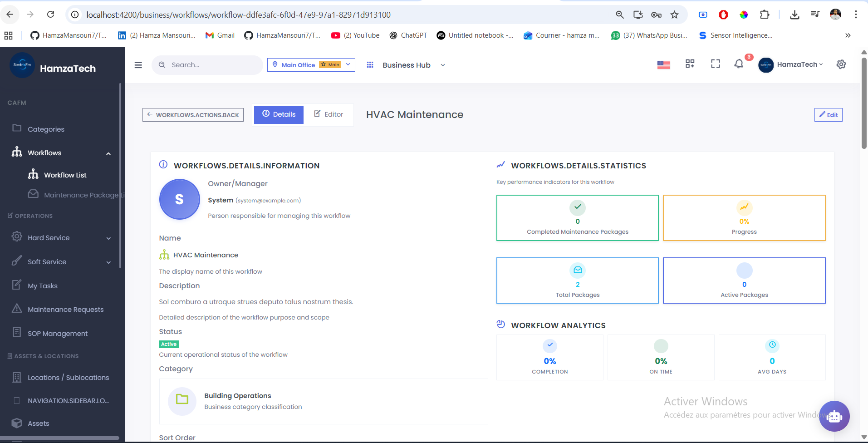Click the settings gear in top right
868x443 pixels.
[x=841, y=64]
